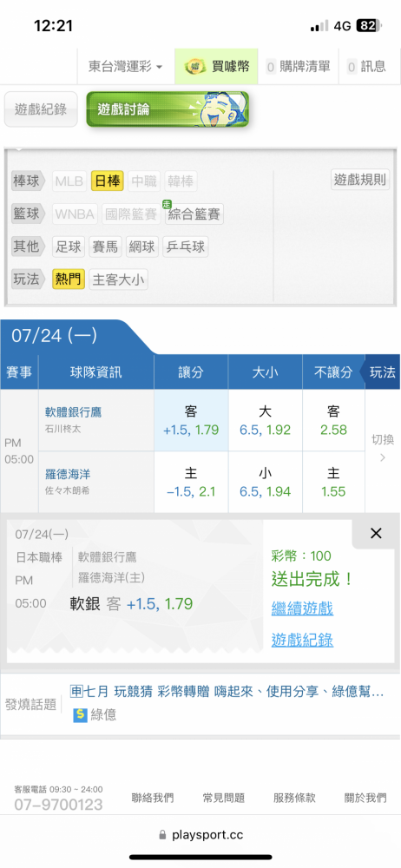Follow the 繼續遊戲 link
Image resolution: width=401 pixels, height=868 pixels.
click(302, 608)
